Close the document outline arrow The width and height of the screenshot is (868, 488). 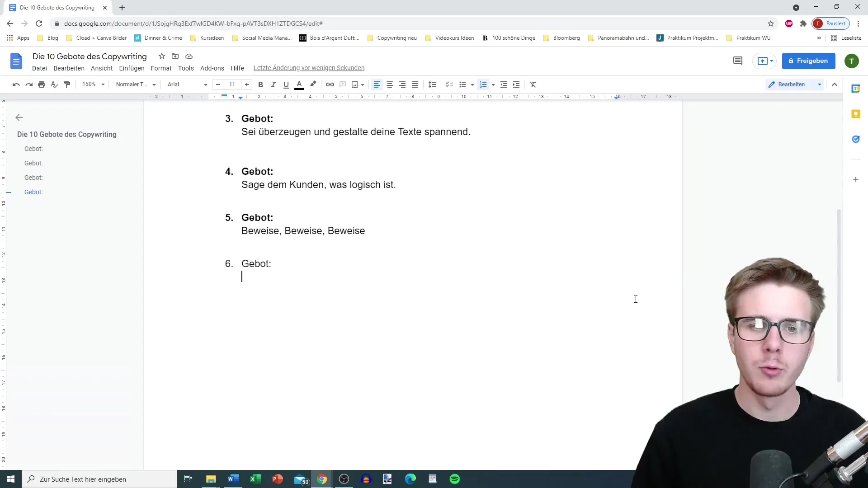click(x=19, y=117)
